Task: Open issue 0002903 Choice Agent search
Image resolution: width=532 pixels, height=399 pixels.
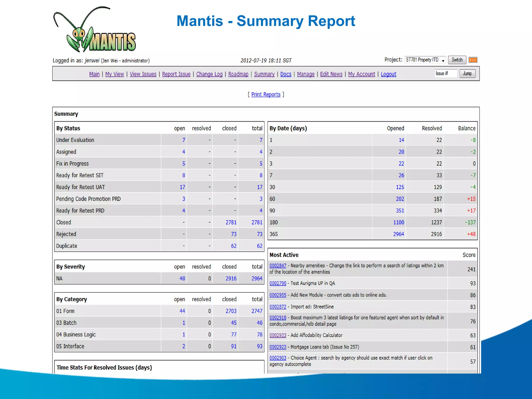Action: click(x=278, y=358)
